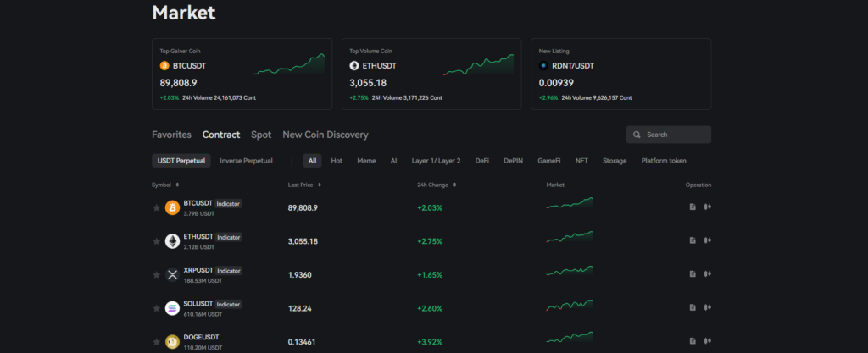This screenshot has height=353, width=868.
Task: Open trade chart icon for ETHUSDT
Action: [707, 240]
